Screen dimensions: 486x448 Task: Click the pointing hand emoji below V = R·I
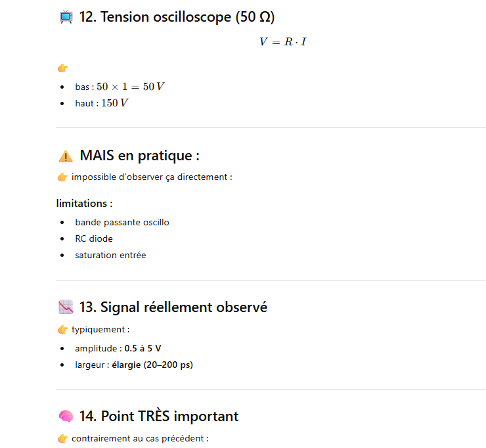pyautogui.click(x=63, y=68)
